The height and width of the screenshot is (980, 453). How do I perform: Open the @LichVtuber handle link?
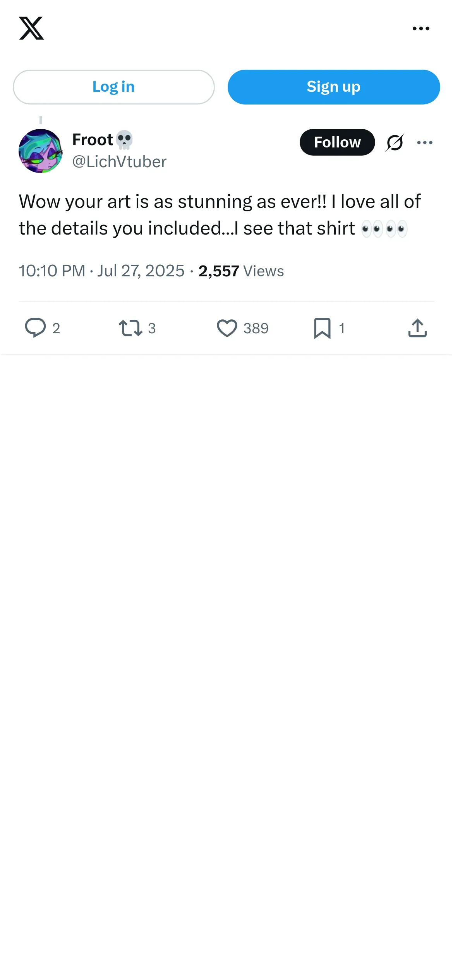click(x=119, y=162)
